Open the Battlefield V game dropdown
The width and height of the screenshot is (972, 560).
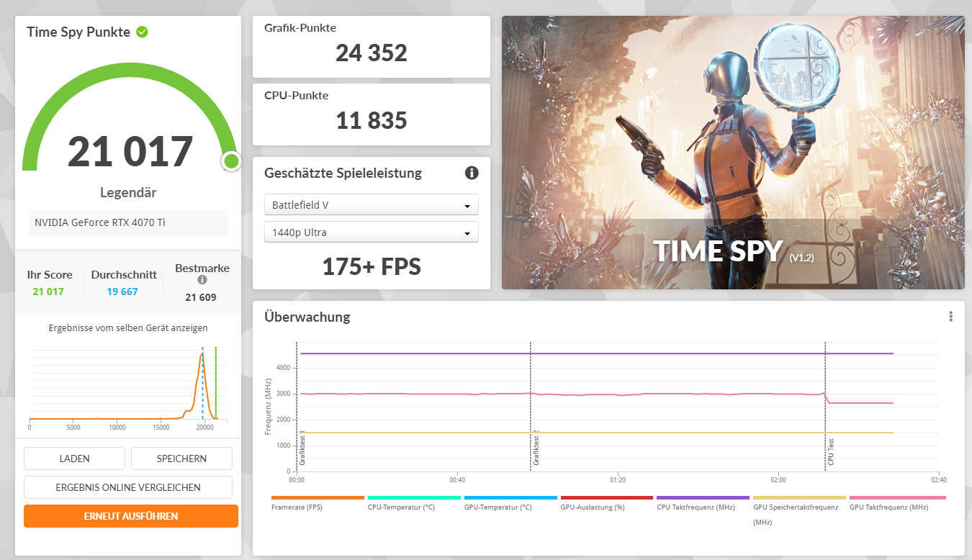tap(372, 205)
